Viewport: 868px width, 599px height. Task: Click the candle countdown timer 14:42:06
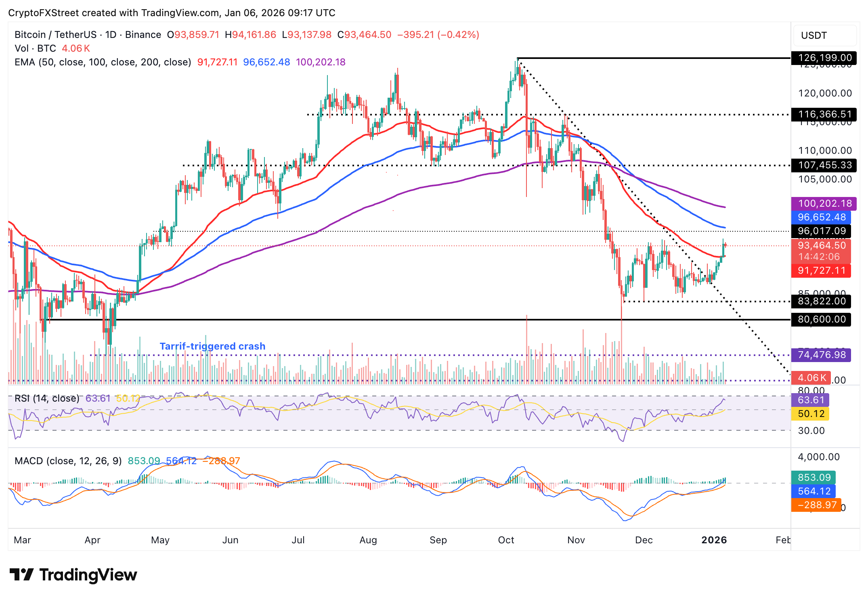822,257
